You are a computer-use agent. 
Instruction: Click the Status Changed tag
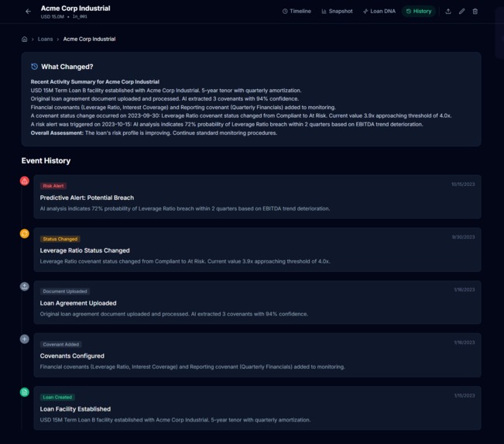tap(60, 239)
